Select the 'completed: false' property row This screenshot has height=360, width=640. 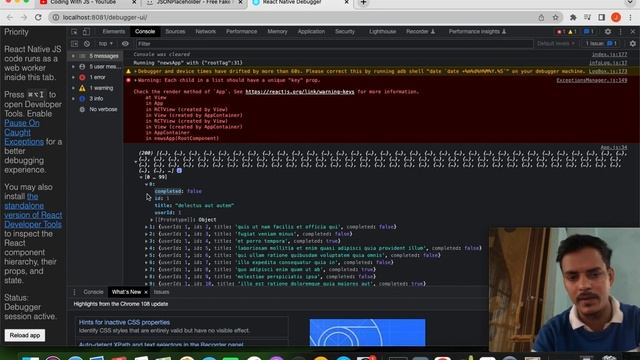[x=178, y=191]
